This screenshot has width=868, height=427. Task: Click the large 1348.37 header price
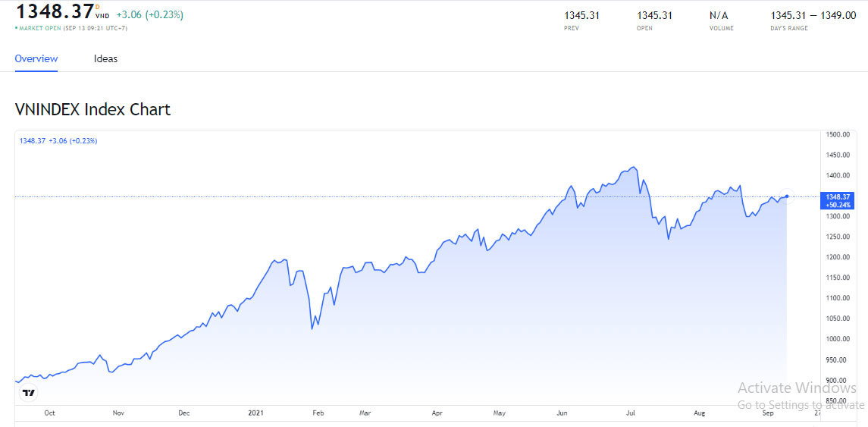[x=54, y=12]
